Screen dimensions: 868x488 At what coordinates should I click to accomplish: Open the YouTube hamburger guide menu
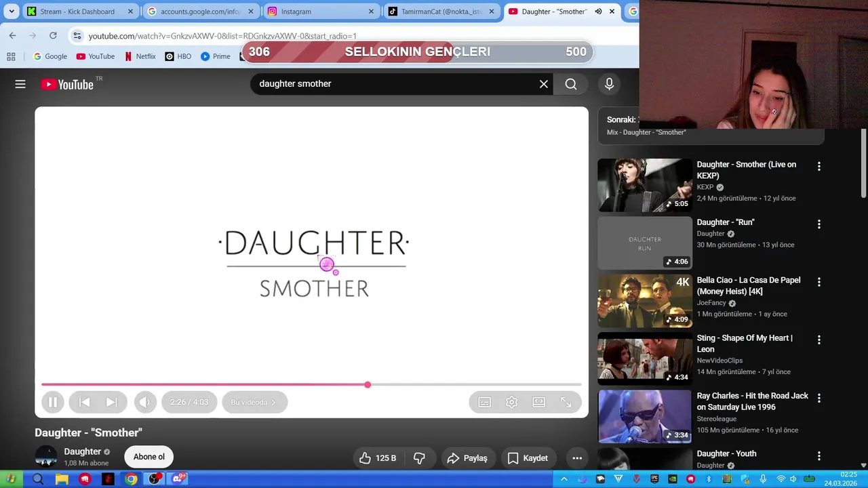pyautogui.click(x=20, y=84)
